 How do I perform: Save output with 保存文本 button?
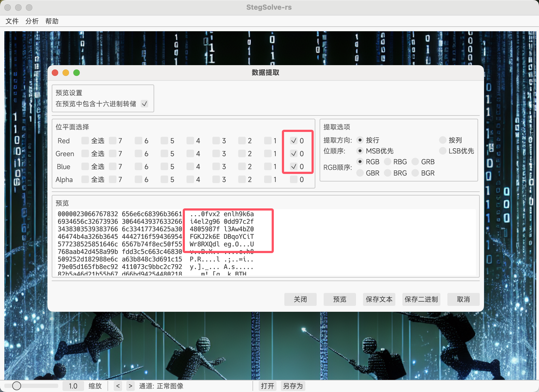click(x=379, y=299)
